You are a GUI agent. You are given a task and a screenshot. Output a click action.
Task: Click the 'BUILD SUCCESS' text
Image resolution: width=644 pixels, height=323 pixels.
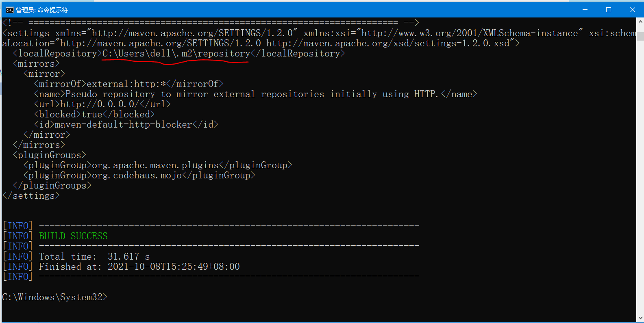73,236
